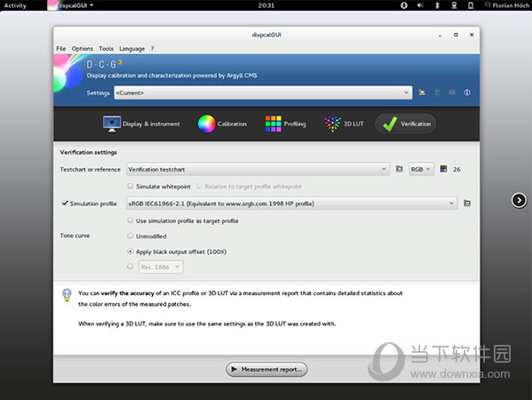Screen dimensions: 532x400
Task: Click the Profiling color patches icon
Action: pos(274,124)
